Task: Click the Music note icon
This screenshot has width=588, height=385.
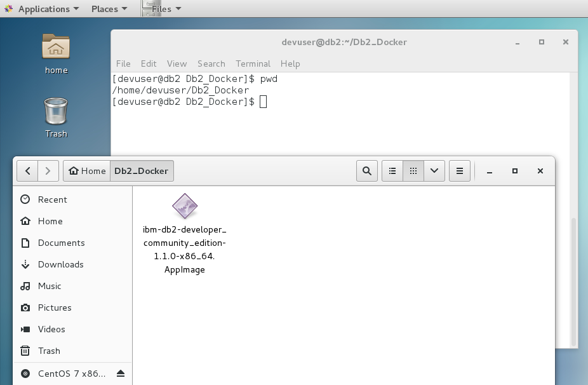Action: click(x=25, y=287)
